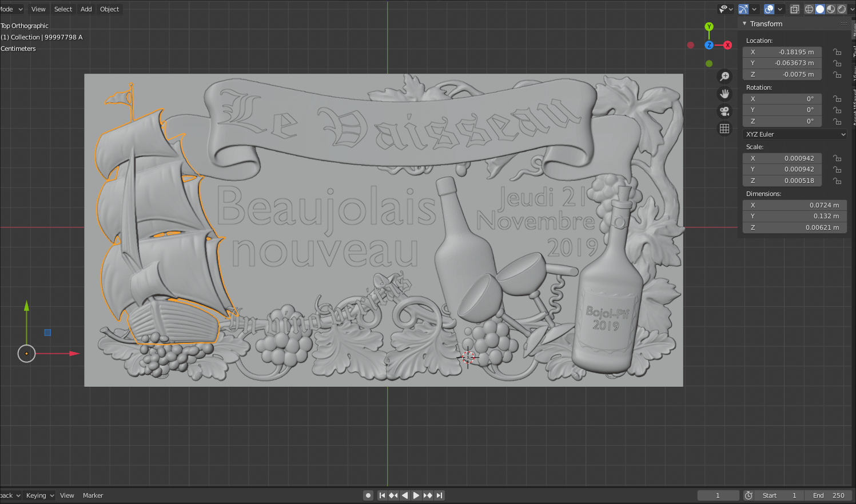The width and height of the screenshot is (856, 504).
Task: Lock Scale X transform
Action: pyautogui.click(x=837, y=158)
